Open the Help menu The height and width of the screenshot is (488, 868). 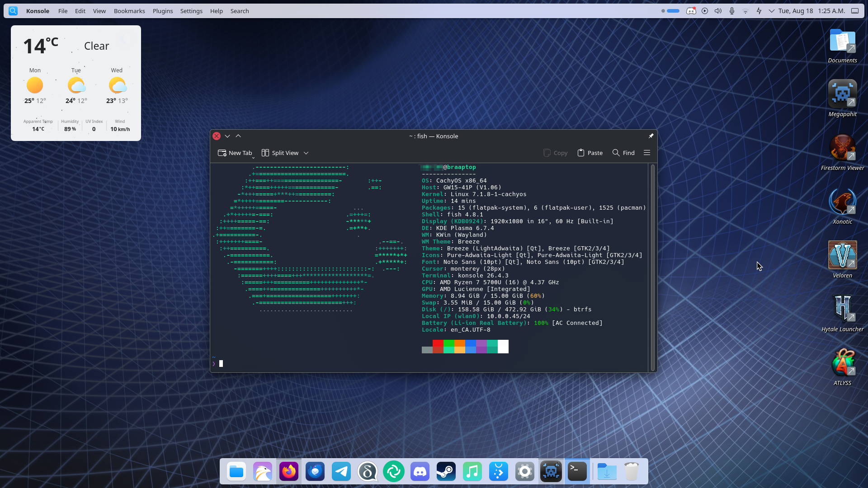217,11
